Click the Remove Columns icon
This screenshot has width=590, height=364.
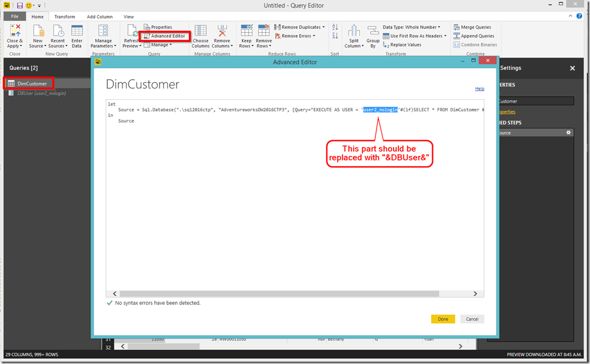tap(222, 30)
